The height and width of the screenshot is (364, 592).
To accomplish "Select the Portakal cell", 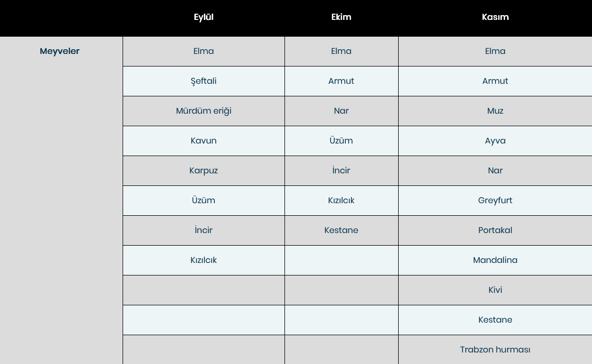I will (x=495, y=230).
